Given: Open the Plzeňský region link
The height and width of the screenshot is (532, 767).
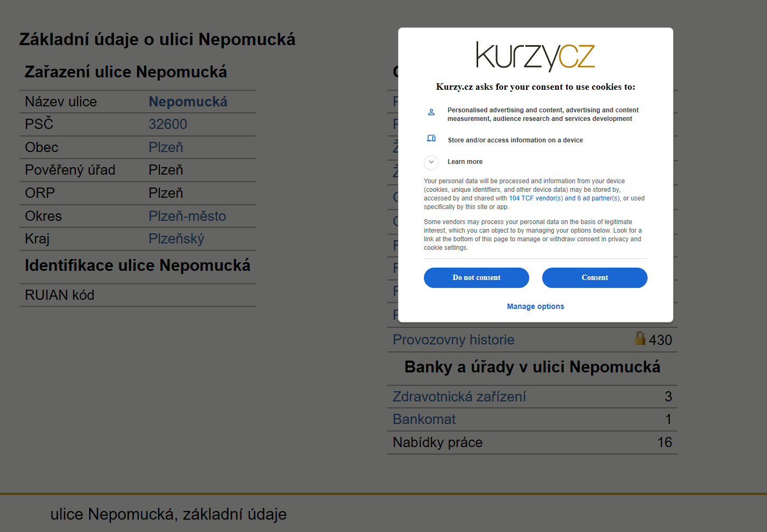Looking at the screenshot, I should (176, 239).
